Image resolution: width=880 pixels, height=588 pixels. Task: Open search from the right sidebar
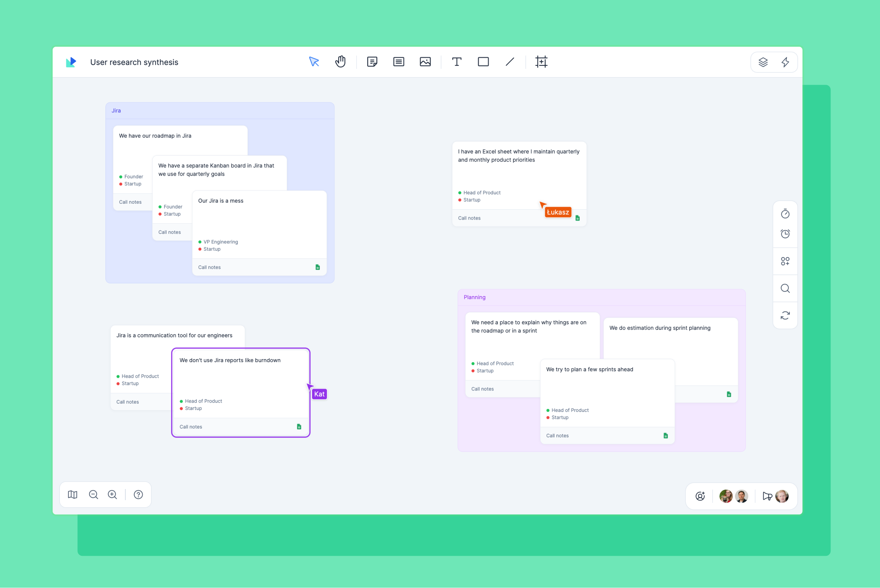pos(785,288)
